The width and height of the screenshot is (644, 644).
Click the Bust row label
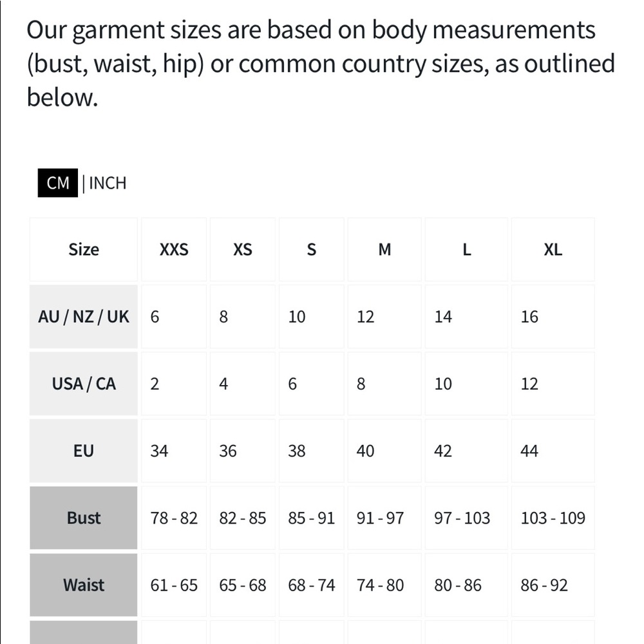(x=83, y=518)
